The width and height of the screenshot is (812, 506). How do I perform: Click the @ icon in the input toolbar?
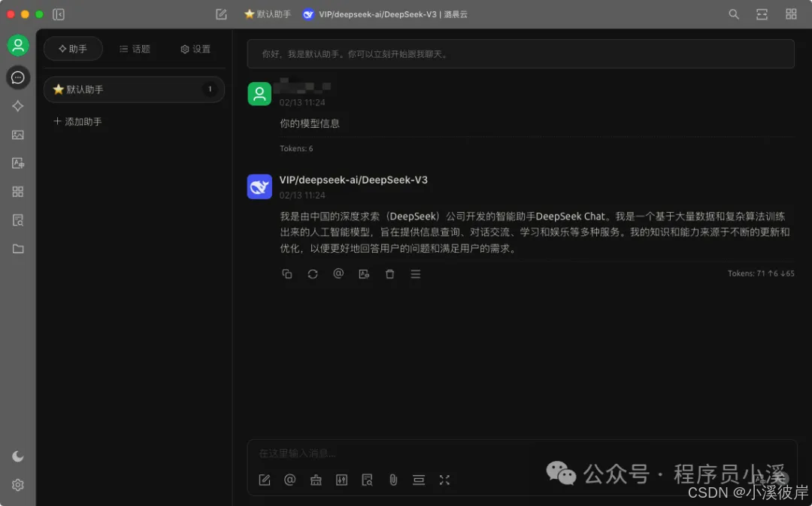point(290,480)
